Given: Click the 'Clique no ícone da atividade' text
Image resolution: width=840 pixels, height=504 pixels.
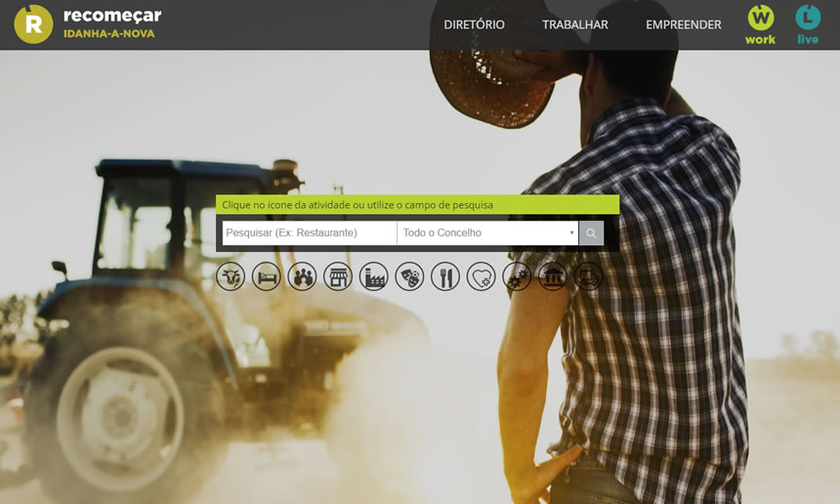Looking at the screenshot, I should pyautogui.click(x=357, y=204).
